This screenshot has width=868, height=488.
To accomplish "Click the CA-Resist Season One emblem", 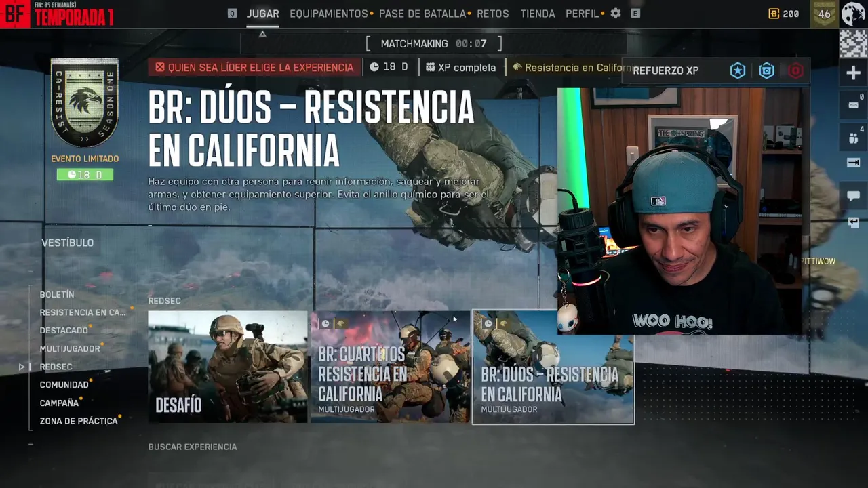I will [x=85, y=102].
